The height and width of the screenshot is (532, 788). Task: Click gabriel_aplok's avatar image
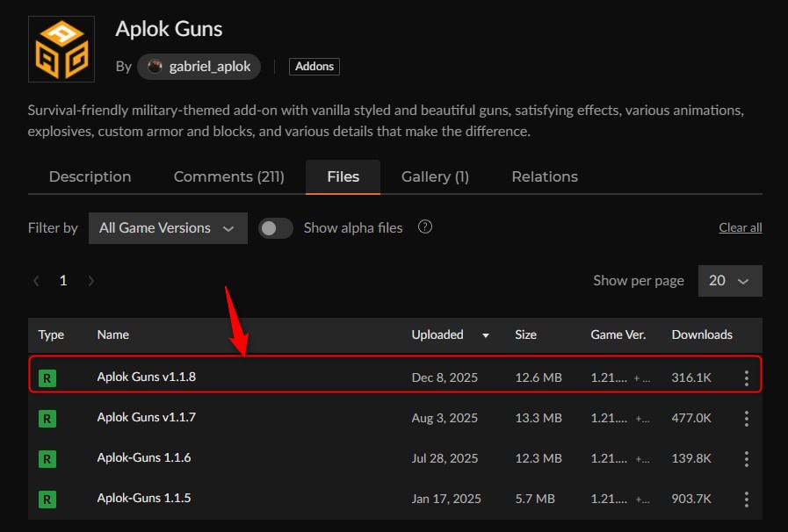pyautogui.click(x=155, y=66)
